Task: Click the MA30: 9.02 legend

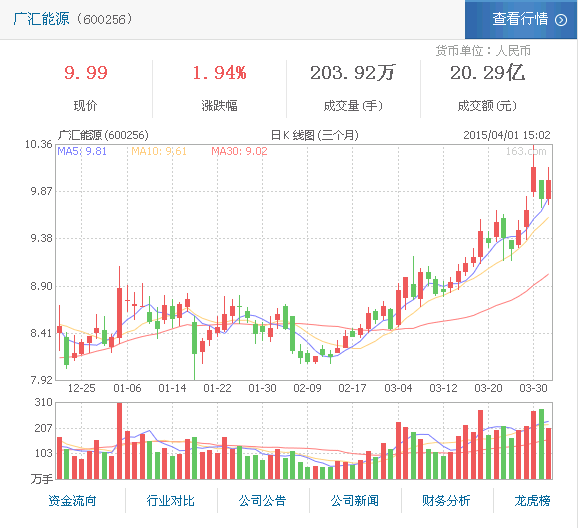Action: 239,151
